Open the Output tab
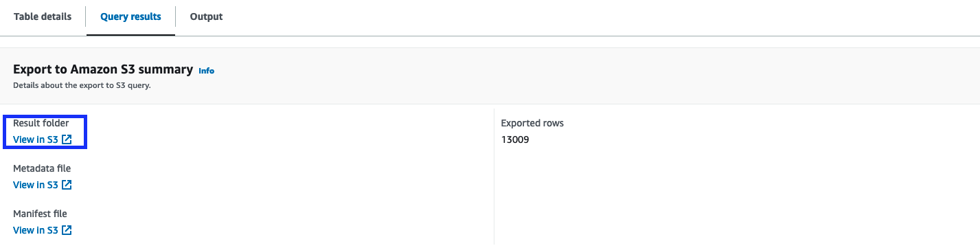This screenshot has width=980, height=248. [206, 16]
